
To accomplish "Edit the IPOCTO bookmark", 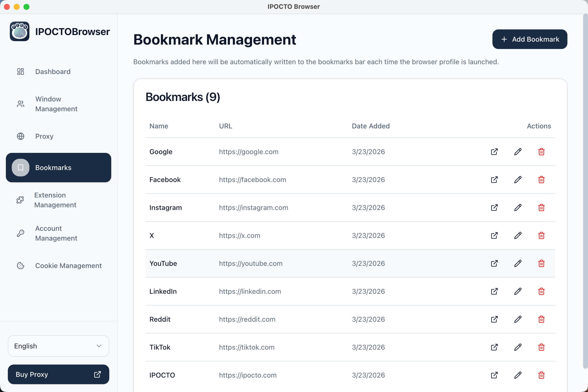I will (x=518, y=375).
